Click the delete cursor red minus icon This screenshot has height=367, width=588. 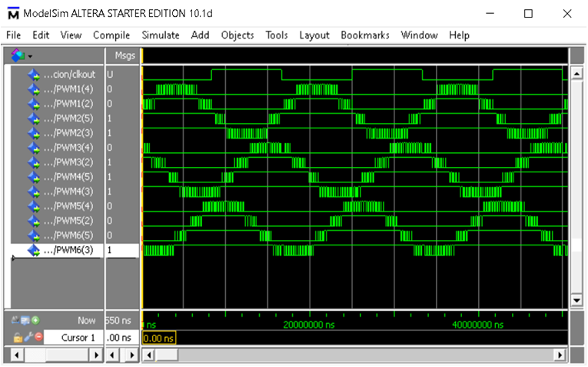[38, 337]
